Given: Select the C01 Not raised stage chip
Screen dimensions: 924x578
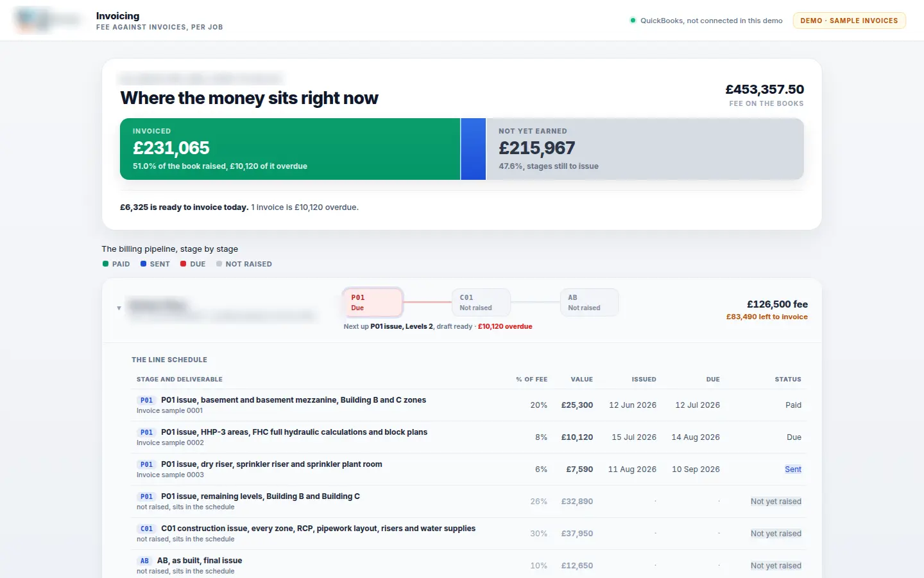Looking at the screenshot, I should (481, 302).
